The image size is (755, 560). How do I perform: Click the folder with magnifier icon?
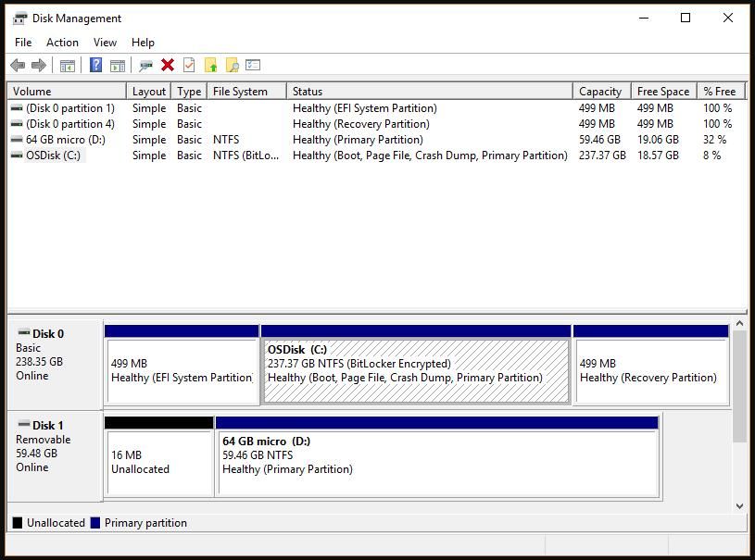[232, 65]
